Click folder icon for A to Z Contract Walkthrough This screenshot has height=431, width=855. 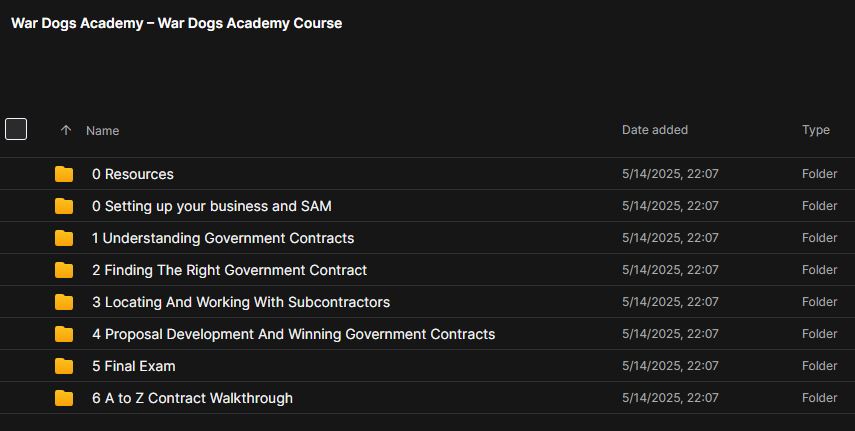[x=64, y=398]
